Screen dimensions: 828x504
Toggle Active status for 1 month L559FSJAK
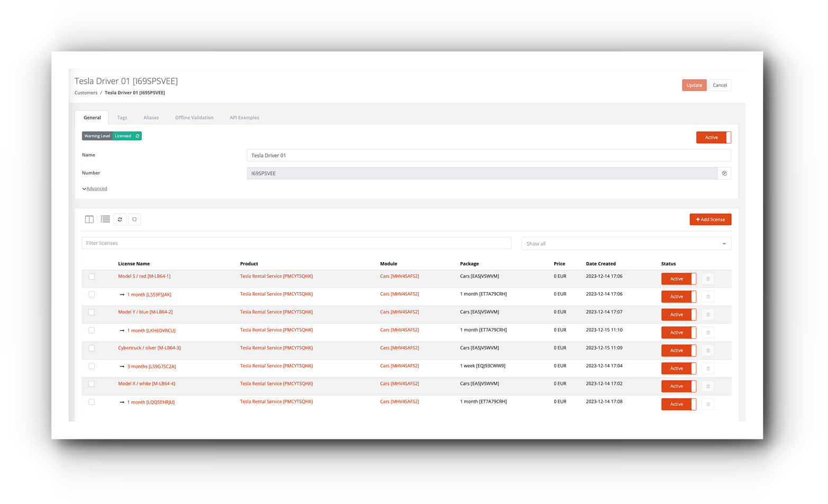click(x=678, y=297)
